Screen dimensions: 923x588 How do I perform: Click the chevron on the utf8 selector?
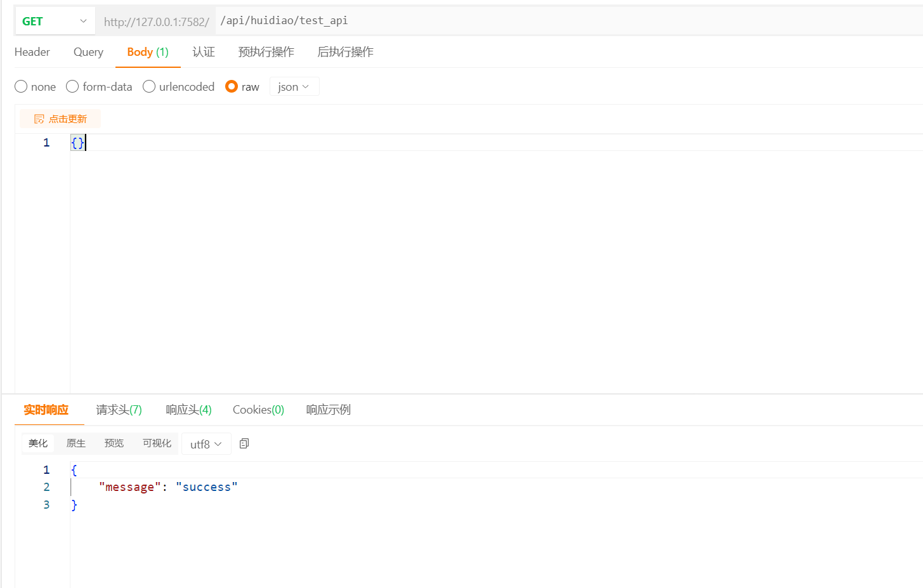[218, 444]
